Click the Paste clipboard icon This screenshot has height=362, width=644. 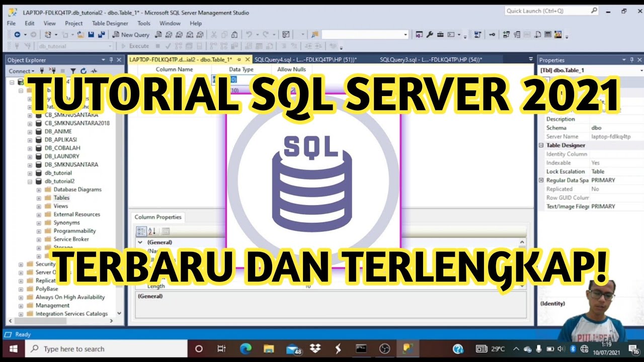click(x=234, y=35)
